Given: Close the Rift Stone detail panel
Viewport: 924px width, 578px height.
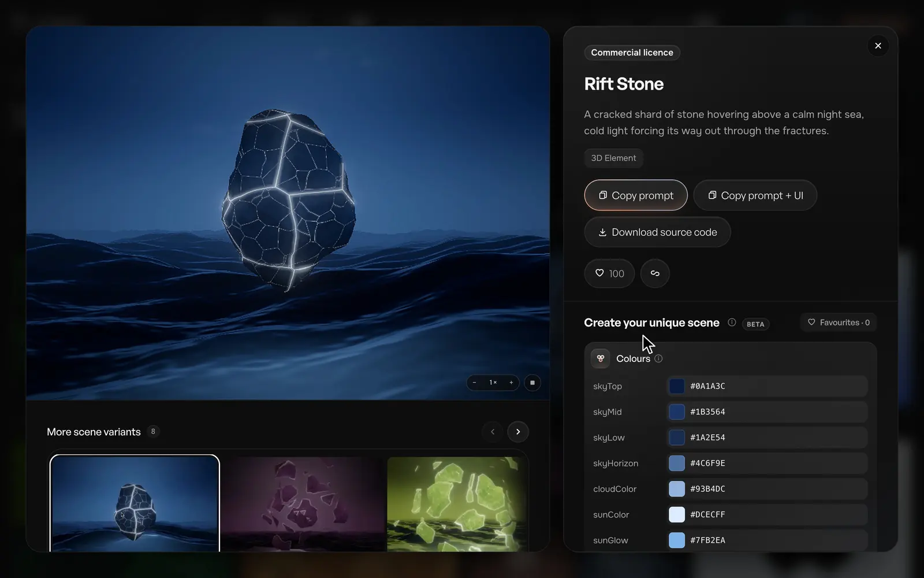Looking at the screenshot, I should (878, 46).
